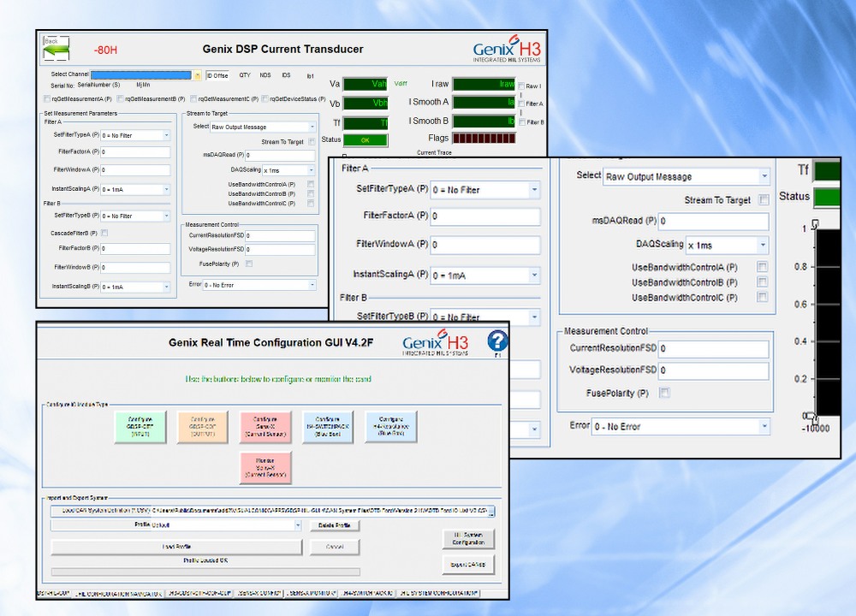Open the Select Channel dropdown
Screen dimensions: 856x616
click(x=197, y=75)
